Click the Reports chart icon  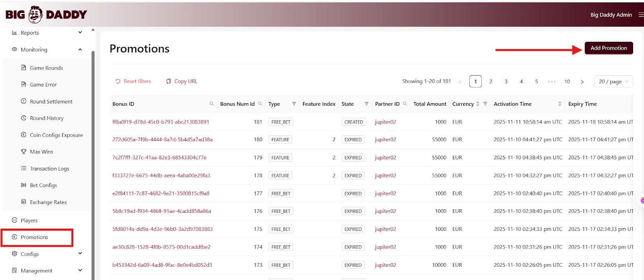tap(14, 33)
